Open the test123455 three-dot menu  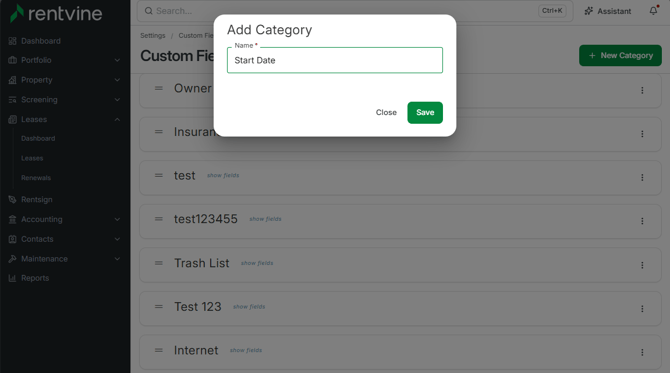pos(642,221)
